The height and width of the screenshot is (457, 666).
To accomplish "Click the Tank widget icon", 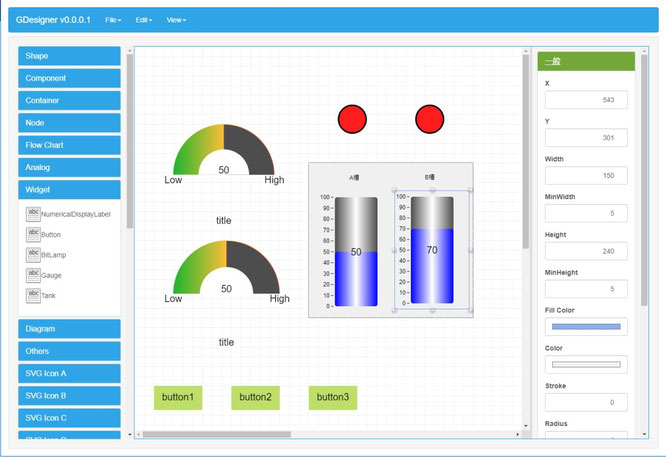I will coord(34,295).
